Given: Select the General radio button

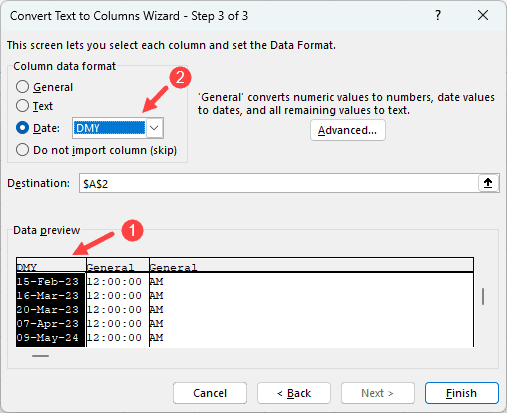Looking at the screenshot, I should tap(22, 87).
